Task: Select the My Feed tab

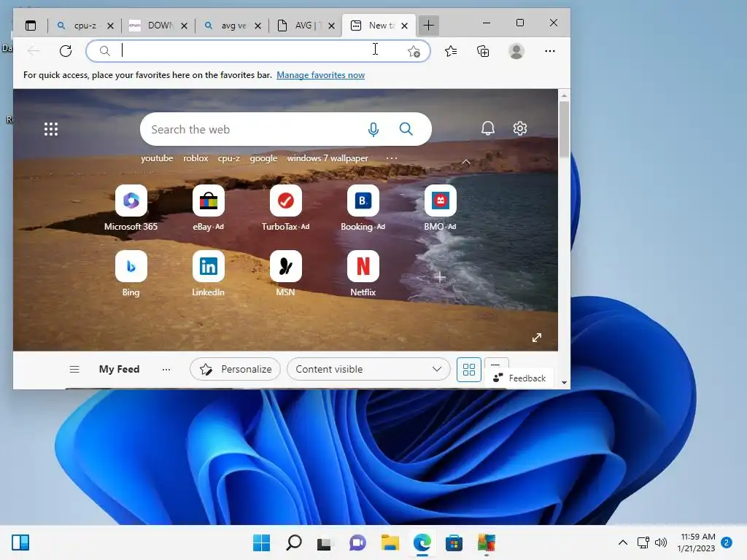Action: pyautogui.click(x=119, y=369)
